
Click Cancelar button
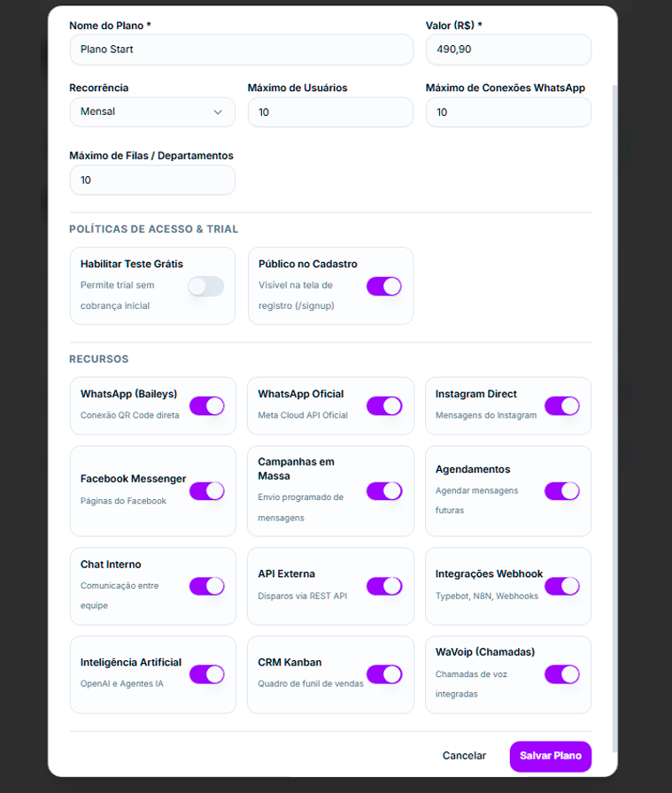pyautogui.click(x=464, y=756)
